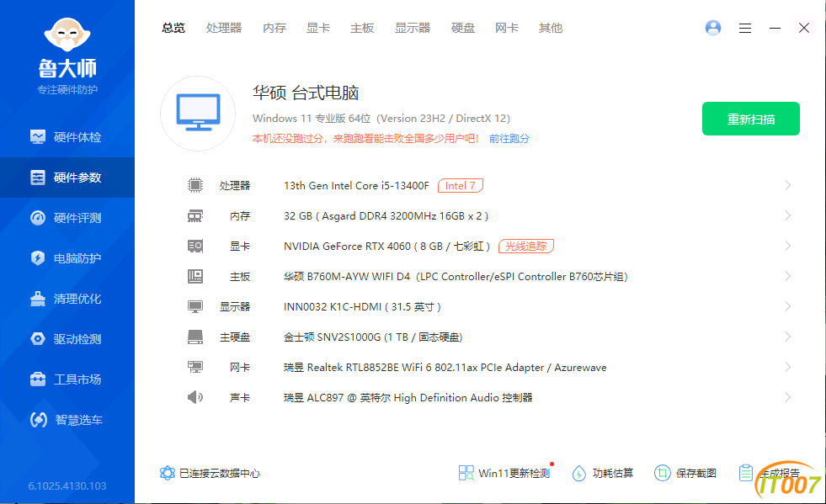Click the processor chip icon

coord(195,185)
